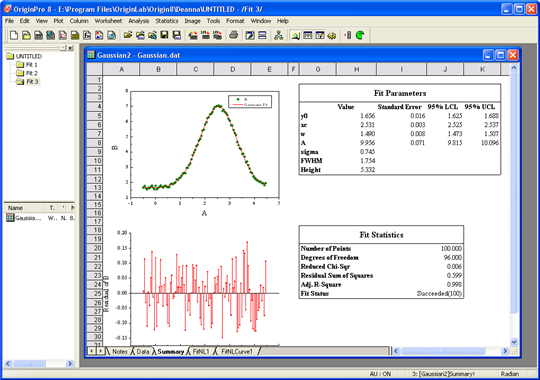This screenshot has height=380, width=540.
Task: Open the Edit menu
Action: click(24, 21)
